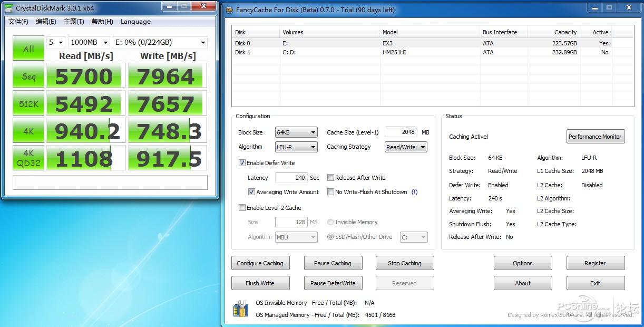Open the Algorithm LFU-R dropdown
The height and width of the screenshot is (327, 644).
click(x=297, y=147)
